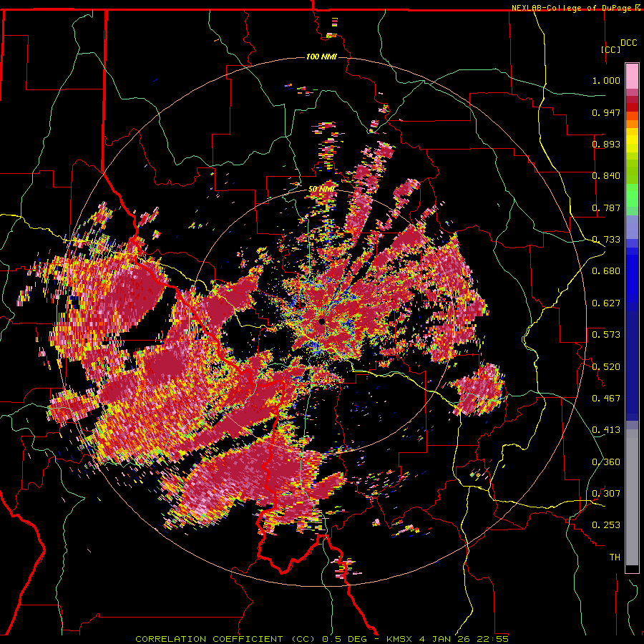Viewport: 644px width, 644px height.
Task: Click the DCC label above the color scale
Action: tap(628, 43)
